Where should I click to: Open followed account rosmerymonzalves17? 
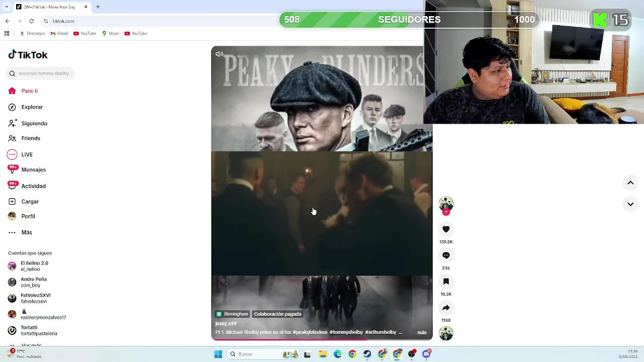coord(37,314)
